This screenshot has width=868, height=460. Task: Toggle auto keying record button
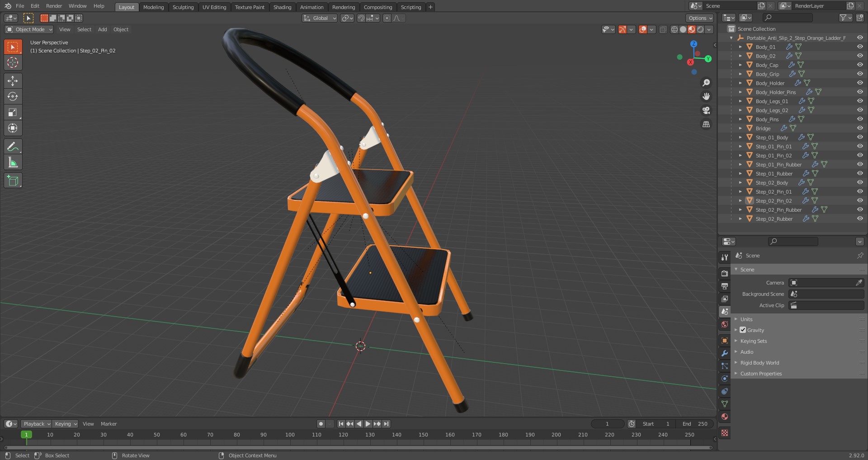(x=321, y=424)
